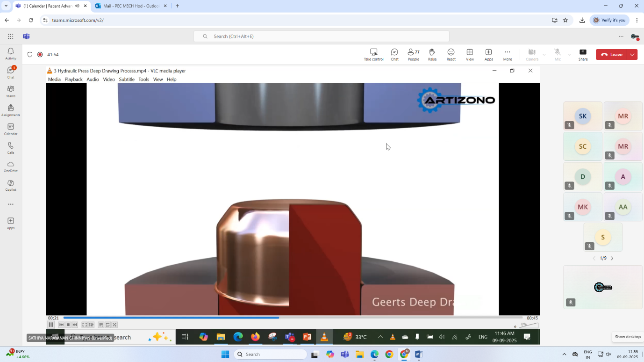Adjust the shared VLC volume slider
The height and width of the screenshot is (362, 644).
point(529,325)
